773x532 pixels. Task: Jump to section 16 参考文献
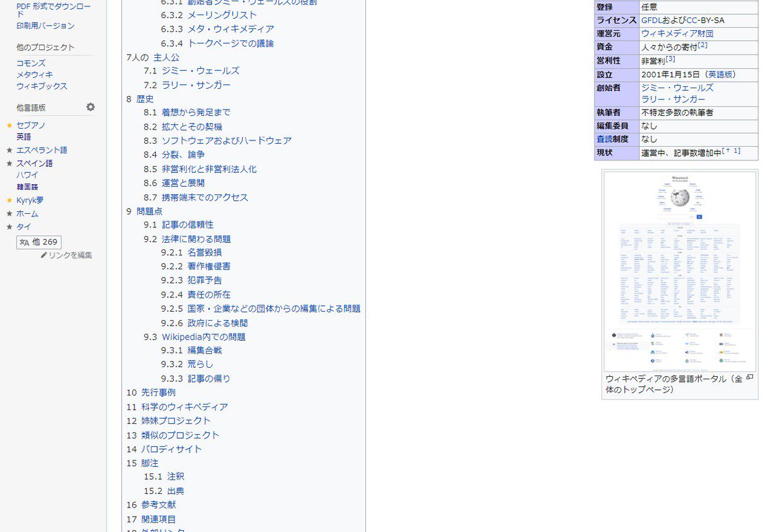151,505
